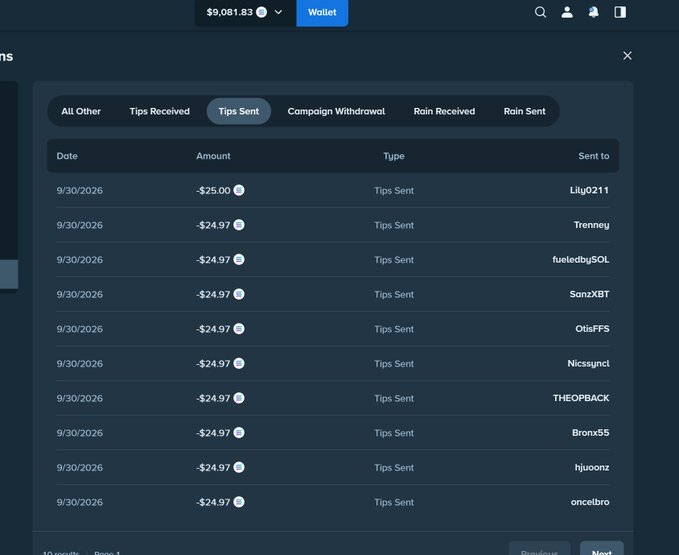The height and width of the screenshot is (555, 679).
Task: Click the coin icon in Trenney's row
Action: coord(239,225)
